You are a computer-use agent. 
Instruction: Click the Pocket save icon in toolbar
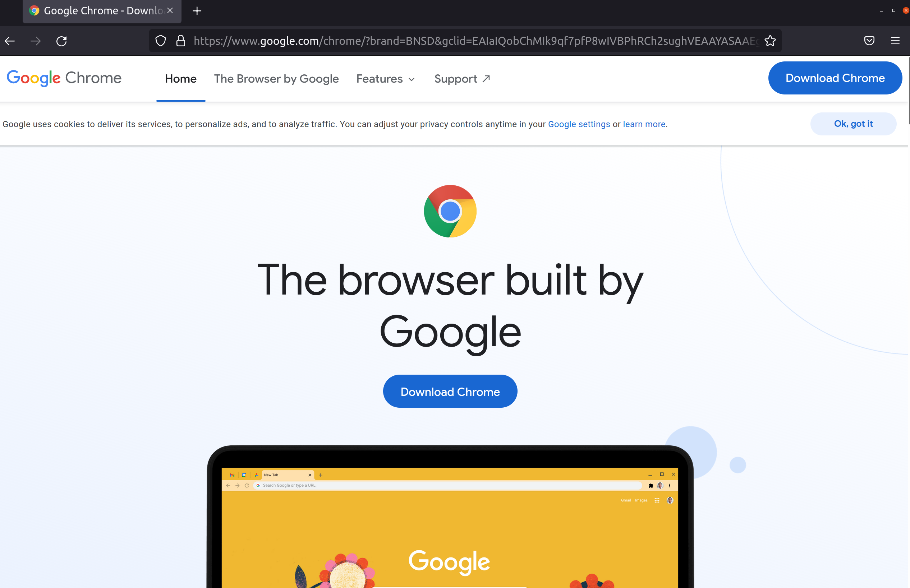[x=869, y=41]
